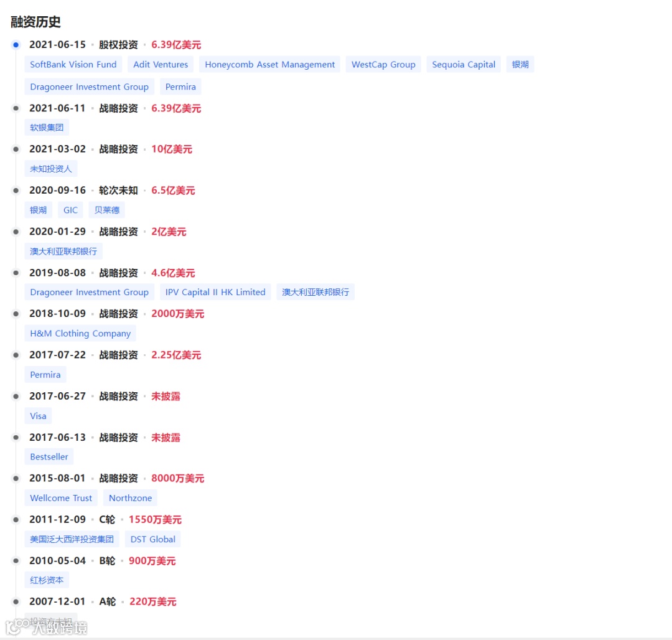Image resolution: width=672 pixels, height=640 pixels.
Task: Open 红杉资本 investor tag
Action: (x=47, y=580)
